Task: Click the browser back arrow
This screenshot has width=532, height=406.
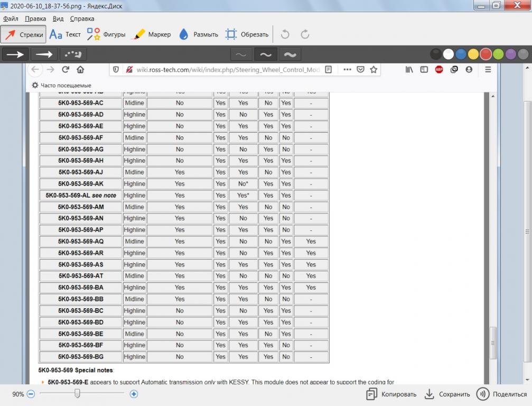Action: pyautogui.click(x=35, y=70)
